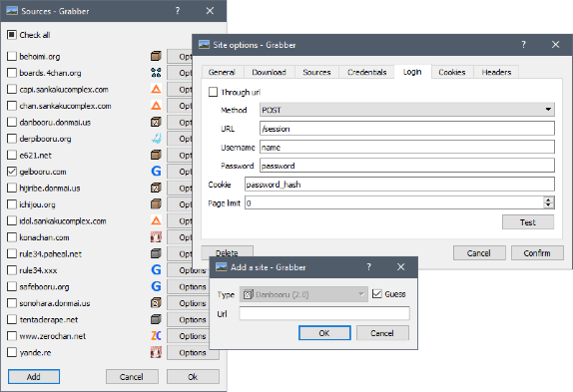Click the Url field in Add a site

[324, 313]
